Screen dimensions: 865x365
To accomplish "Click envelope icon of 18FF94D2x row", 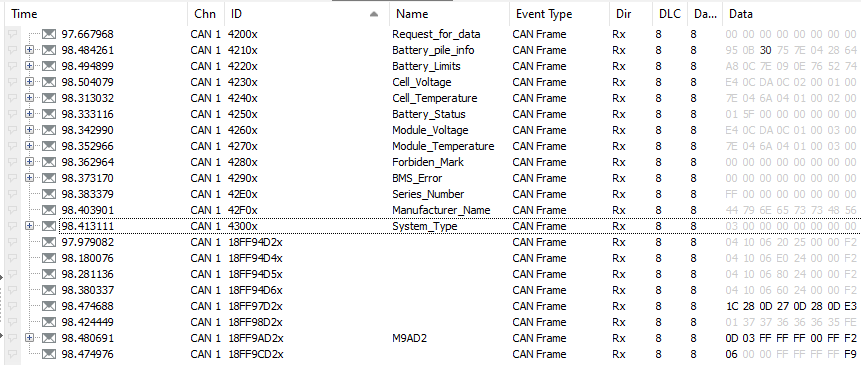I will click(x=49, y=242).
